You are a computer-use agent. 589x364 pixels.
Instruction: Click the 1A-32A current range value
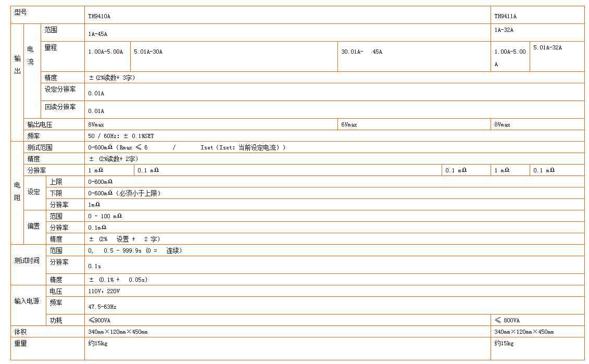click(x=504, y=30)
